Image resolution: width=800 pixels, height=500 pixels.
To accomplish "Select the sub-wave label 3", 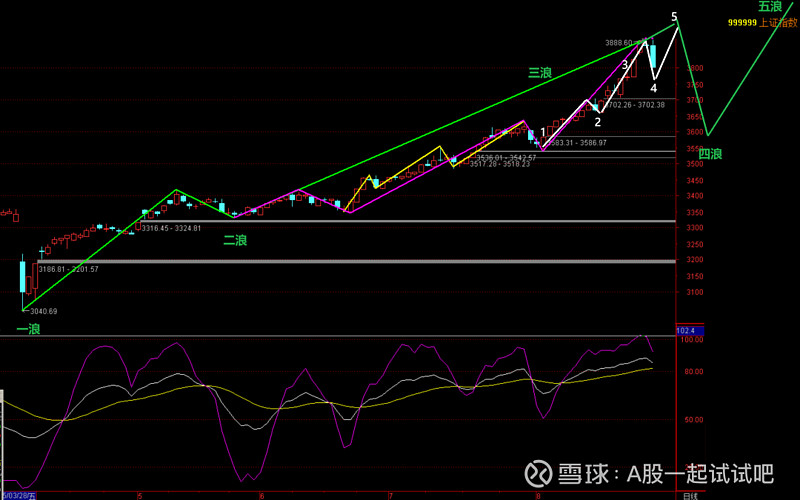I will click(625, 64).
